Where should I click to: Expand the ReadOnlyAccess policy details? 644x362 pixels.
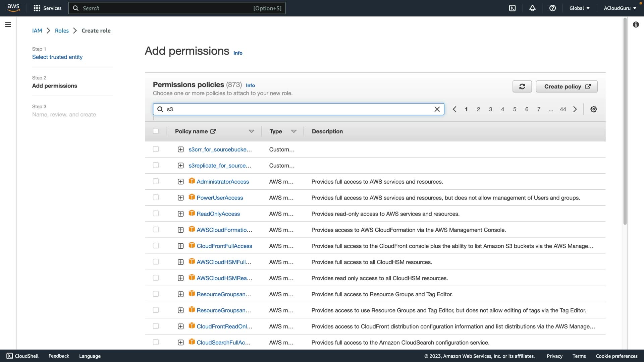click(180, 214)
